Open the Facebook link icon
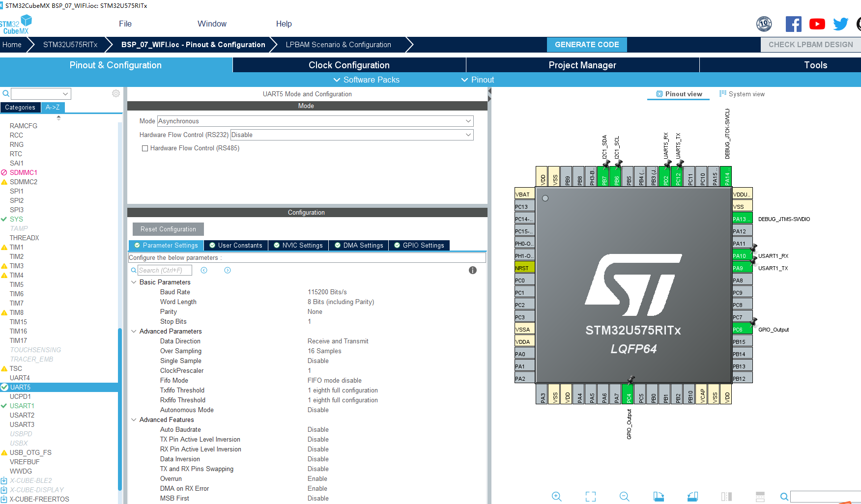Image resolution: width=861 pixels, height=504 pixels. click(793, 24)
